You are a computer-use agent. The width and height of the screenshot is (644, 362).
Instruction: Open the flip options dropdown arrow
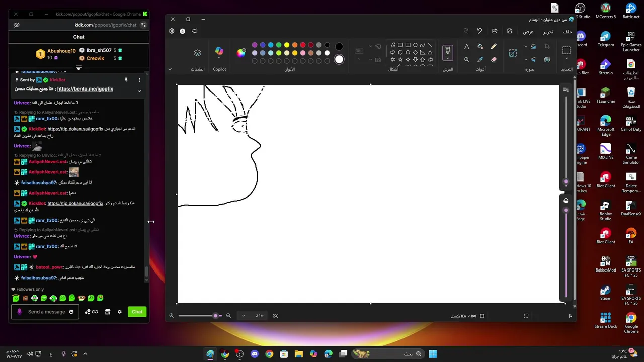click(x=526, y=59)
